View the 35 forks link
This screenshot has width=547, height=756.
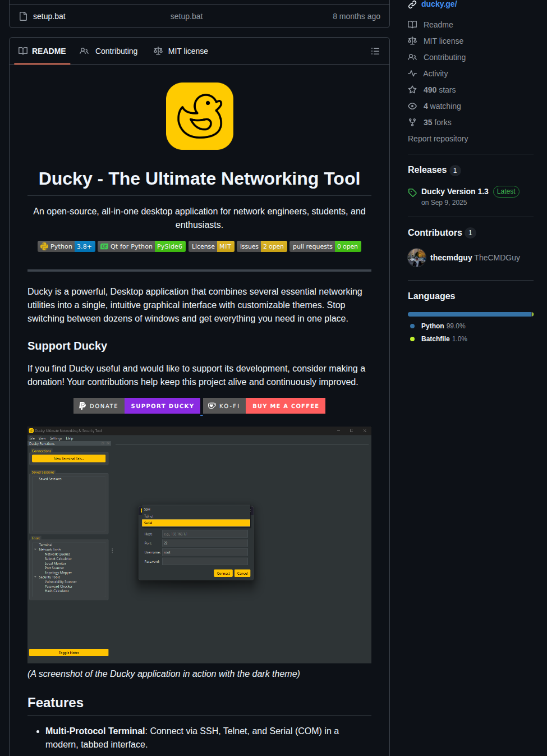[x=437, y=122]
